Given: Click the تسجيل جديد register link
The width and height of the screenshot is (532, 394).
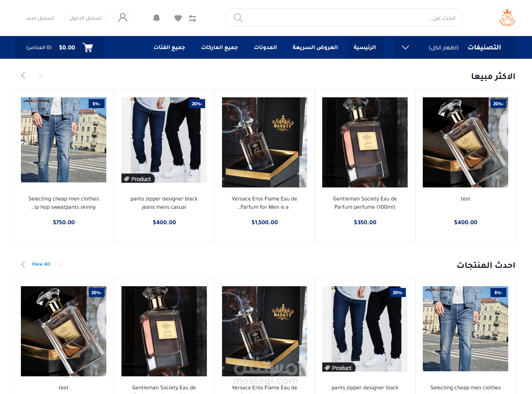Looking at the screenshot, I should coord(40,18).
